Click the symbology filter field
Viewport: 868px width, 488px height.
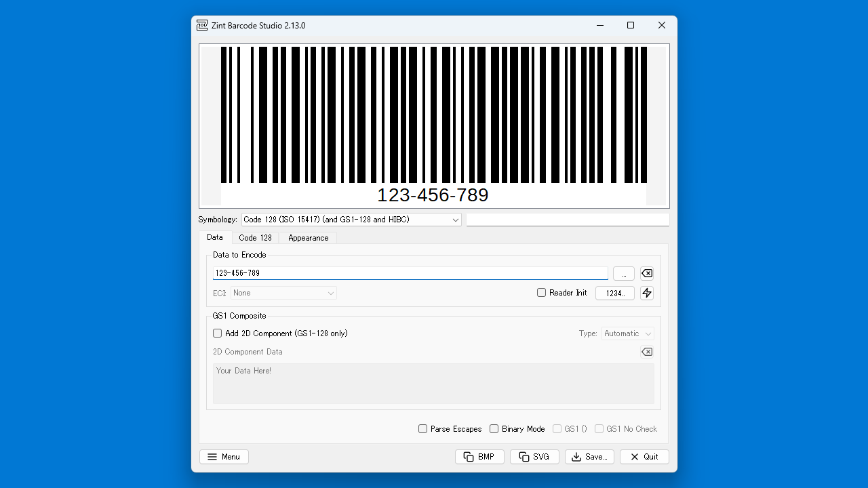pyautogui.click(x=568, y=220)
